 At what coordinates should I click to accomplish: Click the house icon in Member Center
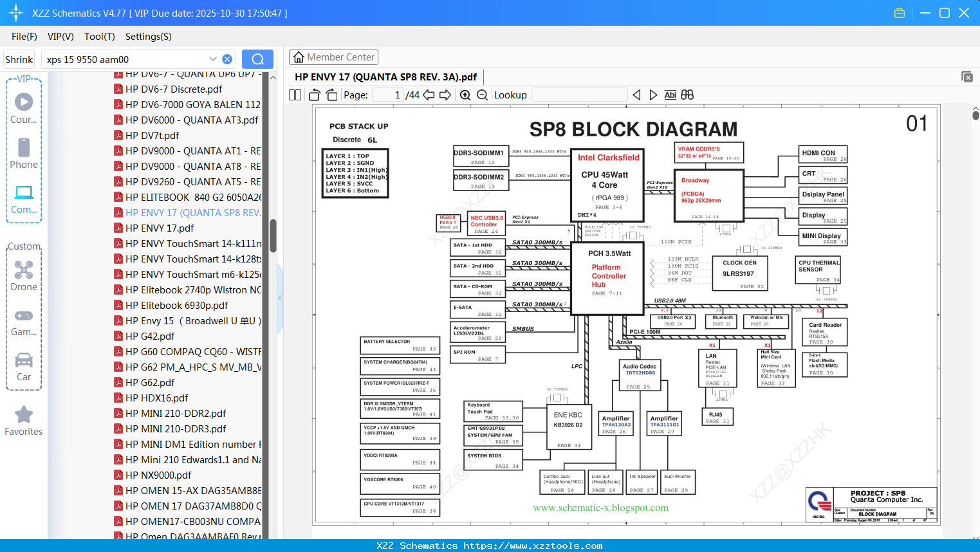pyautogui.click(x=299, y=57)
